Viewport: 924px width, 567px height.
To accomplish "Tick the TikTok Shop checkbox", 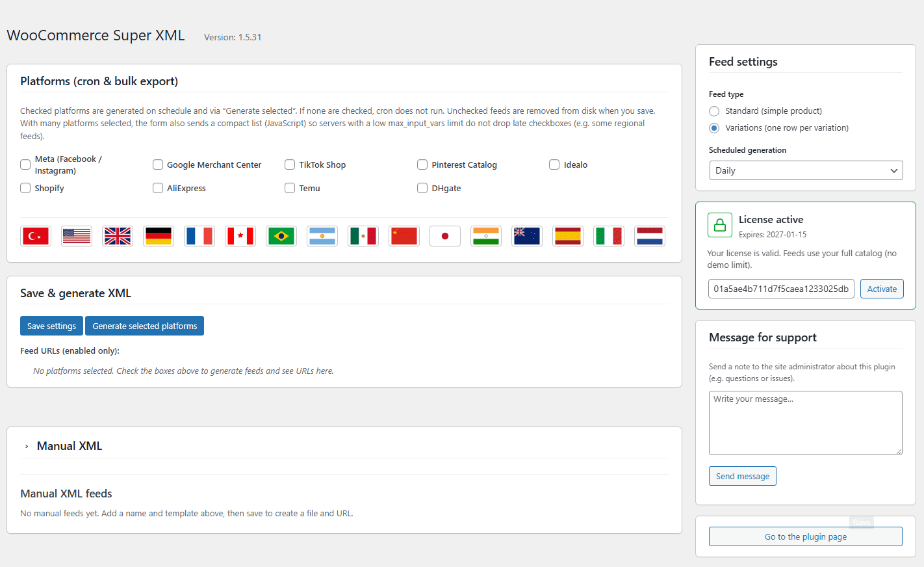I will pos(290,165).
